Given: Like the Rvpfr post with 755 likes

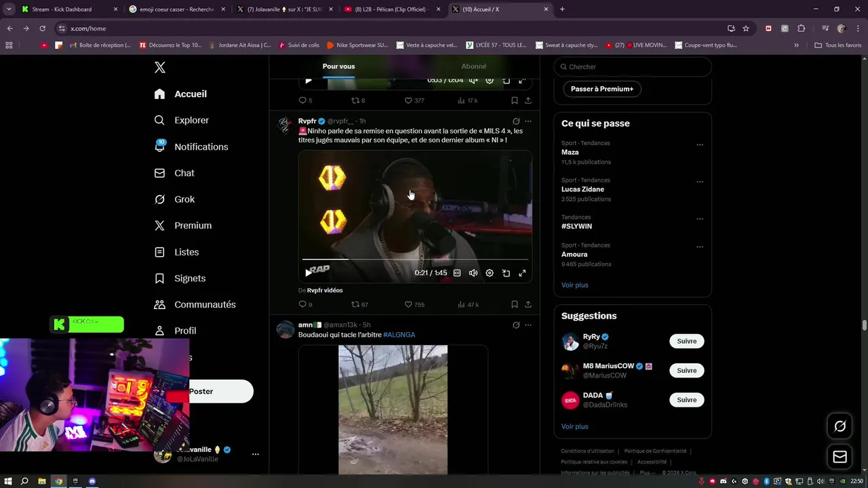Looking at the screenshot, I should click(414, 304).
